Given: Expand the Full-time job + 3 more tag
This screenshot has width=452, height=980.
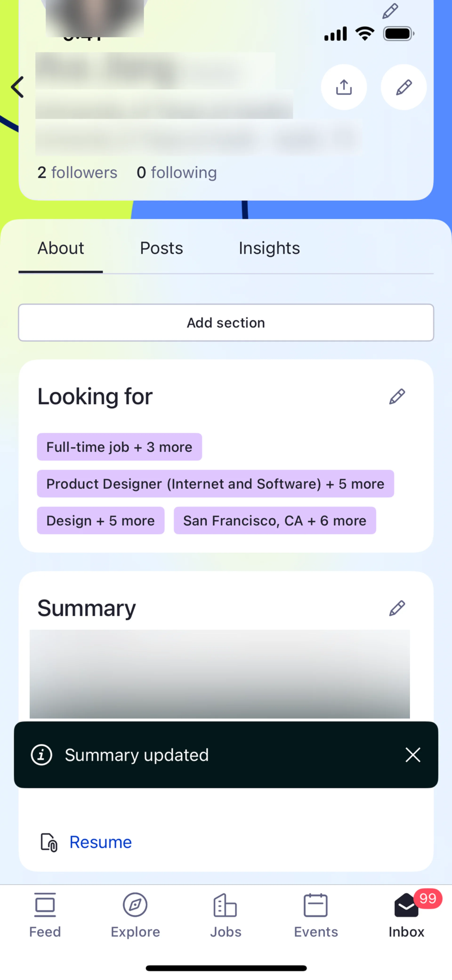Looking at the screenshot, I should pyautogui.click(x=119, y=447).
